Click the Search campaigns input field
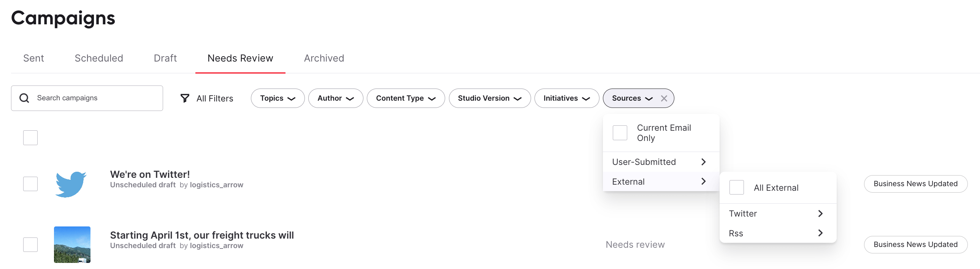Screen dimensions: 980x269 pos(95,98)
